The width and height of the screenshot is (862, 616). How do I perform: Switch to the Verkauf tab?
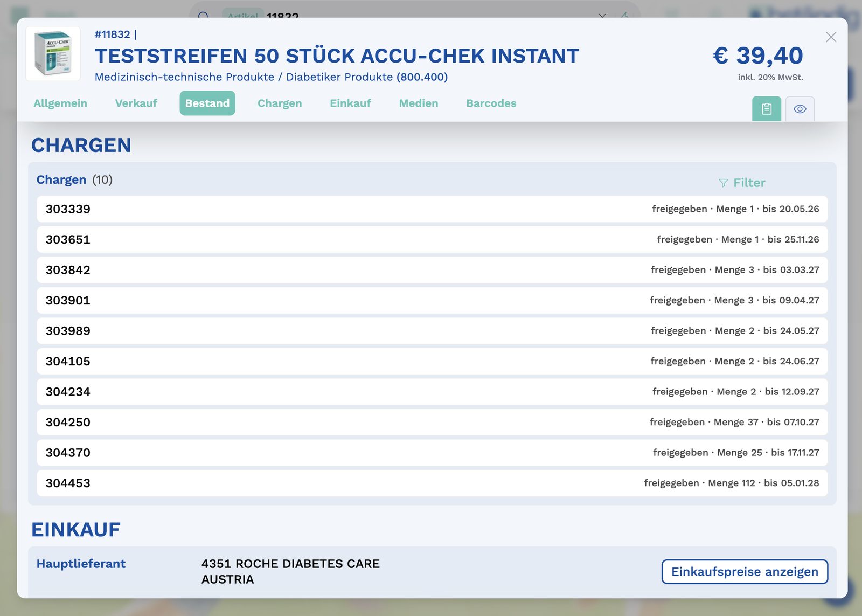136,103
